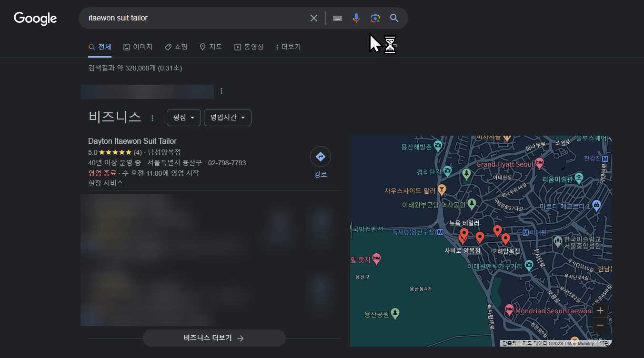
Task: Zoom in on the map
Action: [x=600, y=310]
